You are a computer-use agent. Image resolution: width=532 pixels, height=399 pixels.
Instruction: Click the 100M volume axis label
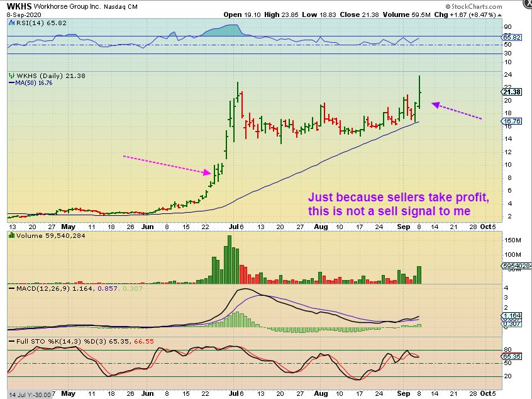coord(513,255)
